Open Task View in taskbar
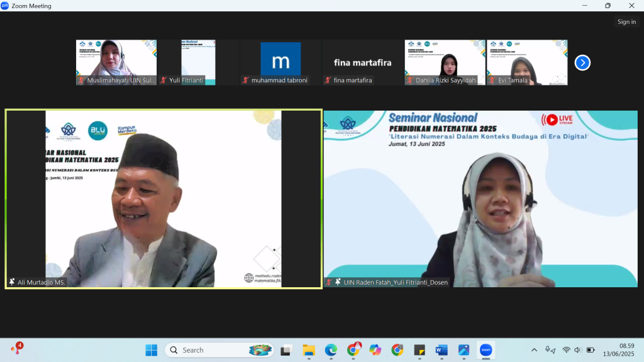The image size is (644, 362). click(287, 350)
